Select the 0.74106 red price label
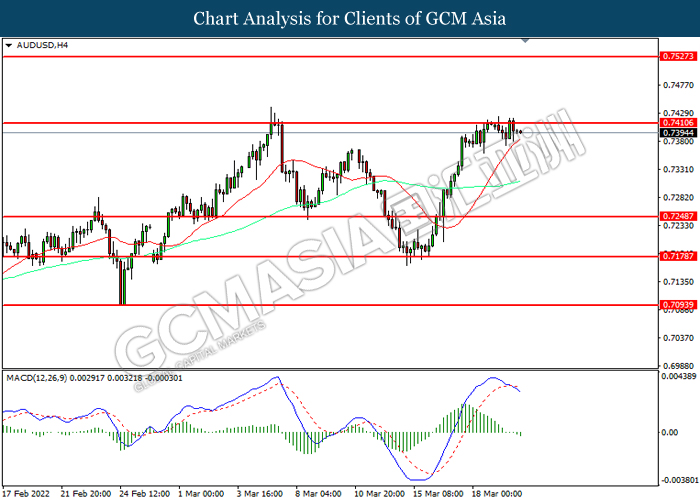This screenshot has height=500, width=700. pos(678,123)
